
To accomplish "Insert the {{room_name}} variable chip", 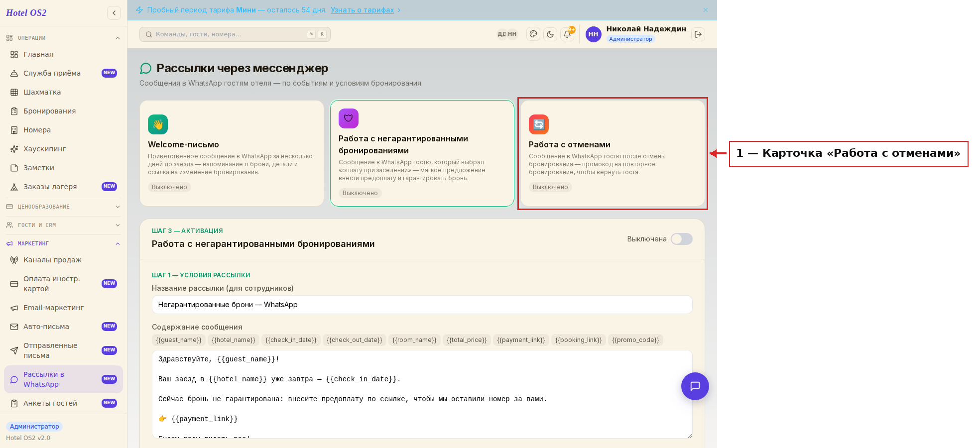I will 414,340.
